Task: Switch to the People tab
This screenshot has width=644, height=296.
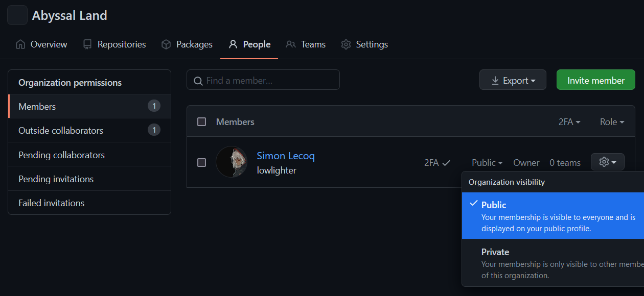Action: point(249,44)
